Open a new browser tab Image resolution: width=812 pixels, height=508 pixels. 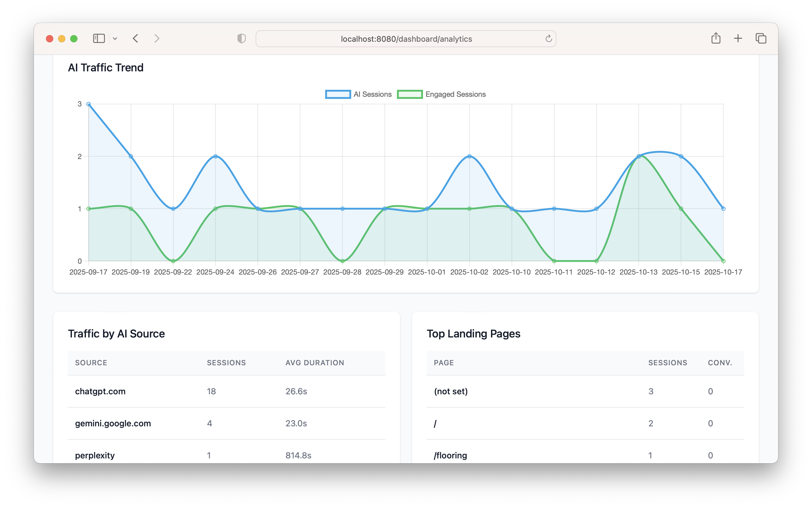click(x=738, y=38)
